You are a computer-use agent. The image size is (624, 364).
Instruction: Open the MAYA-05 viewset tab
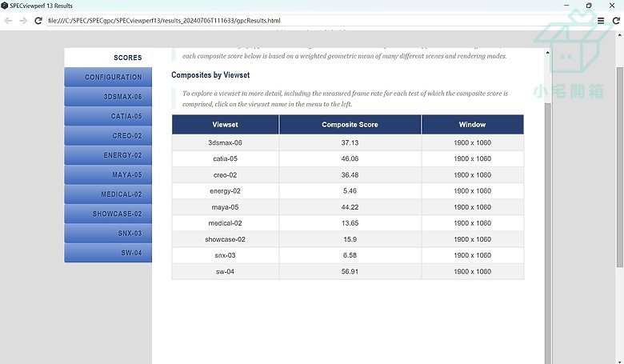pos(108,174)
